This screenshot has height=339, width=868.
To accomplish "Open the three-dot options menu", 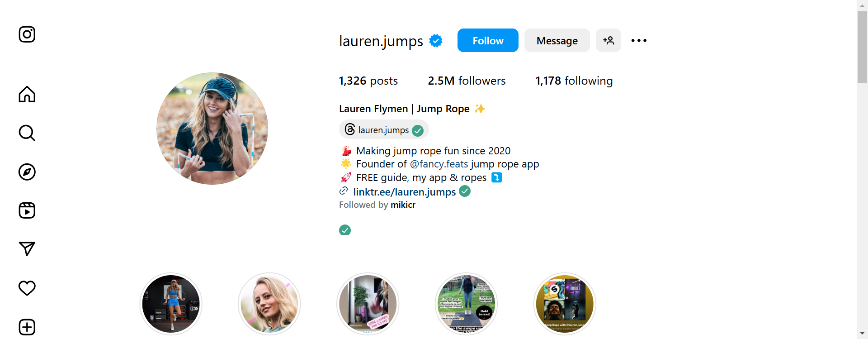I will [x=639, y=40].
